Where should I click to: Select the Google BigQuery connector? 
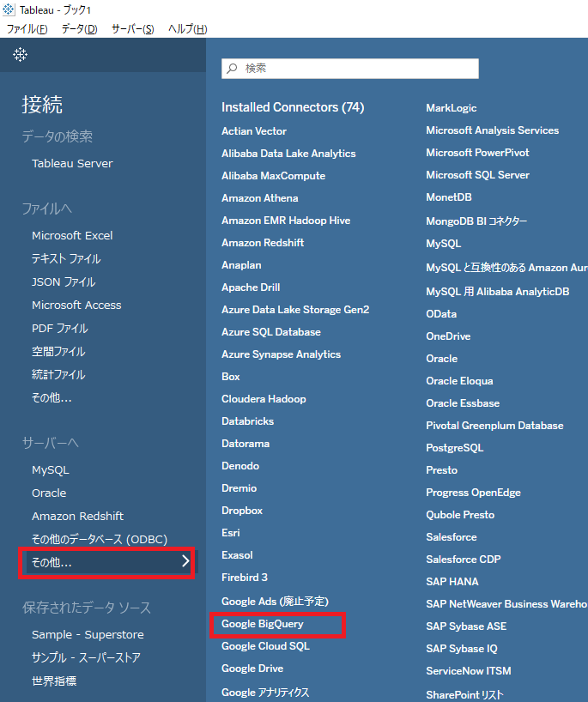(x=263, y=624)
